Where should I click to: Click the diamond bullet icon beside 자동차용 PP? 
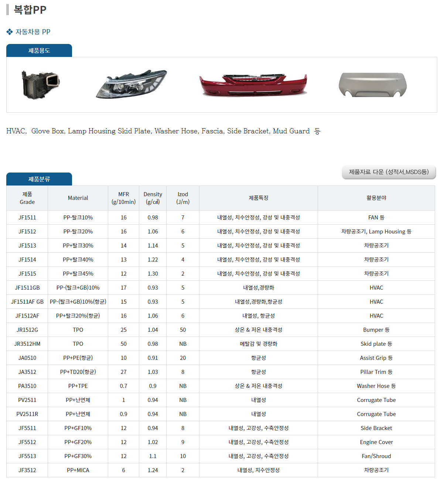click(10, 32)
